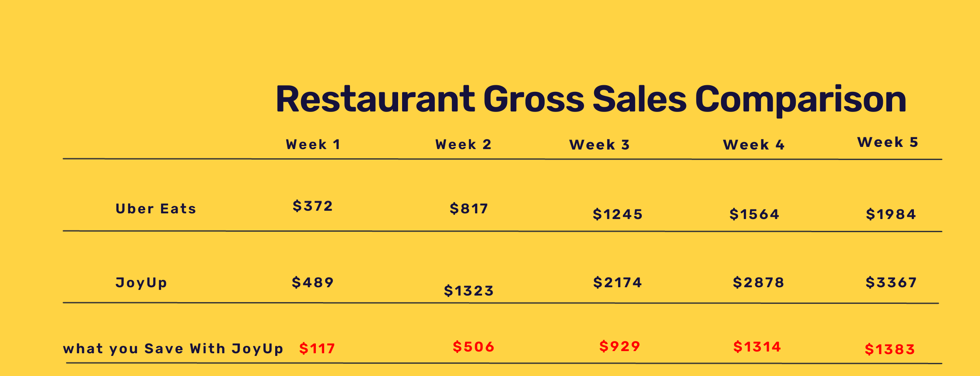Viewport: 980px width, 376px height.
Task: Select the Week 4 column header
Action: (x=754, y=145)
